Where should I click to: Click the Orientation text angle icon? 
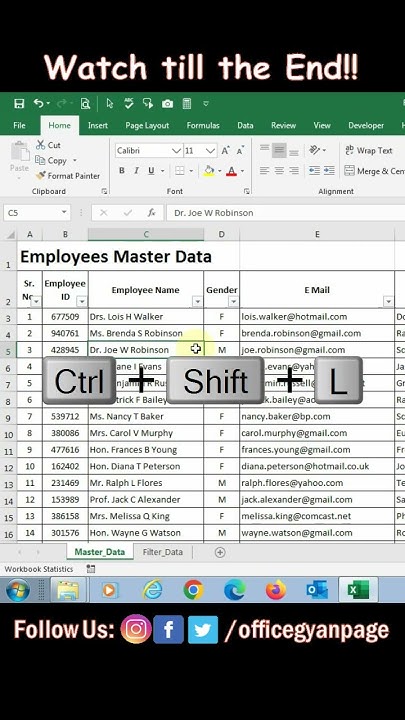click(315, 150)
